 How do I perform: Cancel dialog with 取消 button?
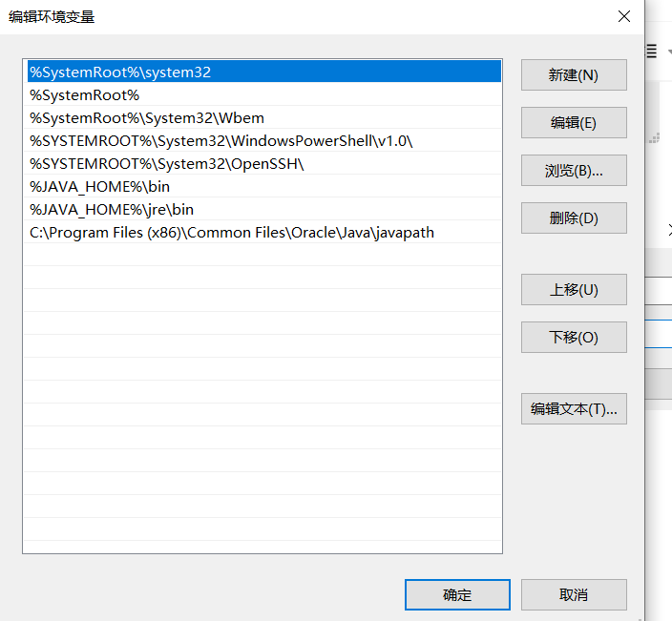pos(574,595)
